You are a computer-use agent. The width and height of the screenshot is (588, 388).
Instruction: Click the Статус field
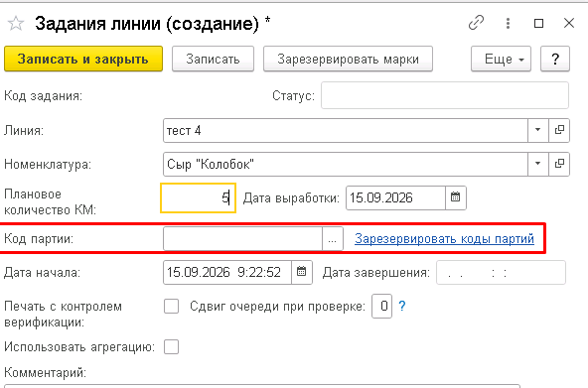pos(445,96)
